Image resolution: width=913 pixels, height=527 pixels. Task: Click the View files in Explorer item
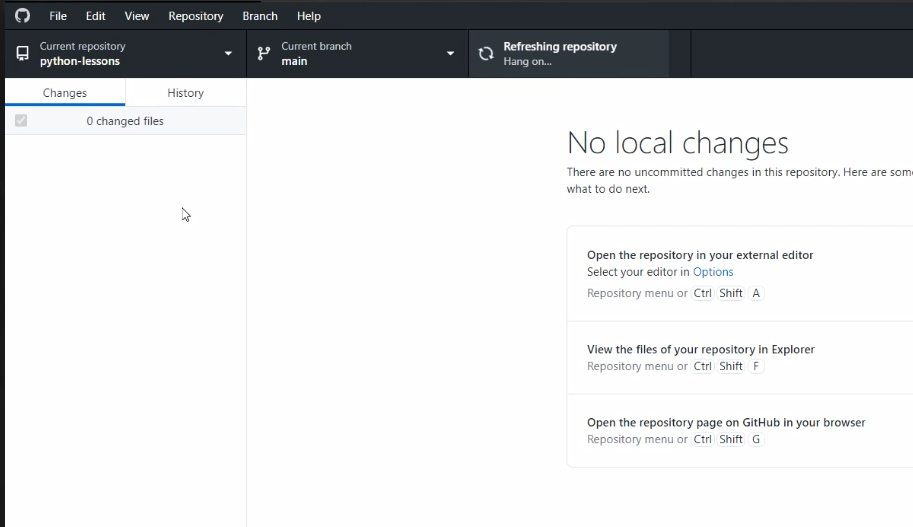tap(700, 350)
